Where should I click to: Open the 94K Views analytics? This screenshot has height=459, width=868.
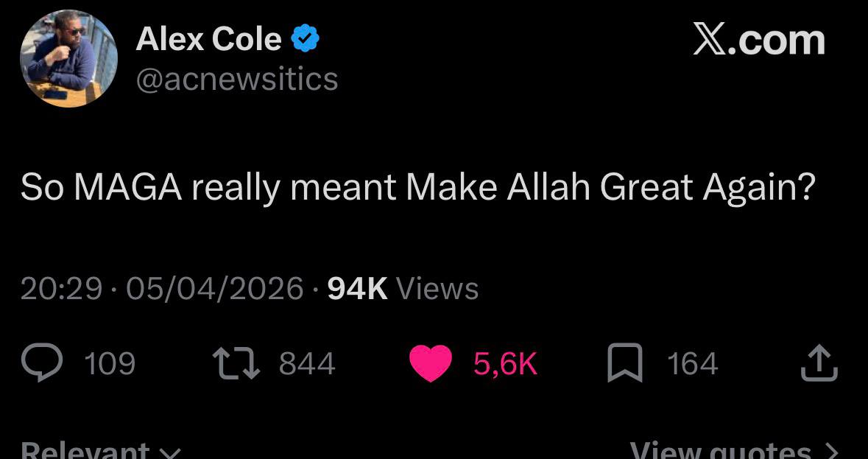(x=403, y=288)
